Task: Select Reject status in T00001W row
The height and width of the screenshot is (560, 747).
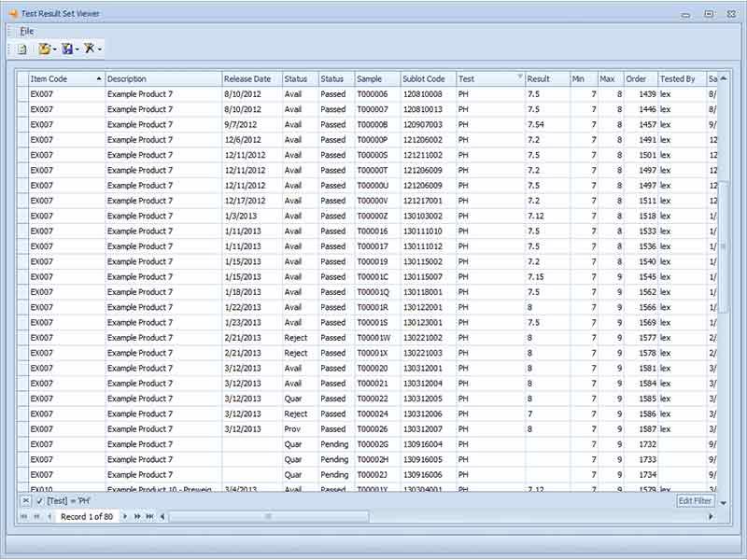Action: tap(301, 338)
